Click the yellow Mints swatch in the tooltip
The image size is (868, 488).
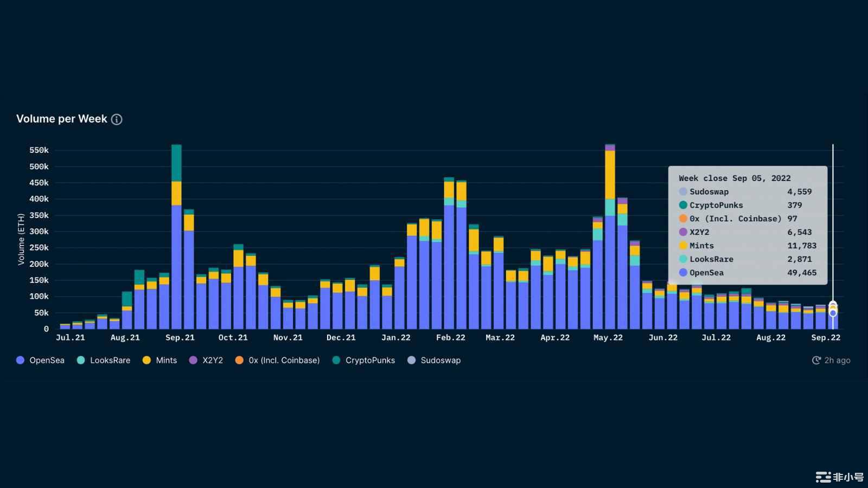[683, 246]
